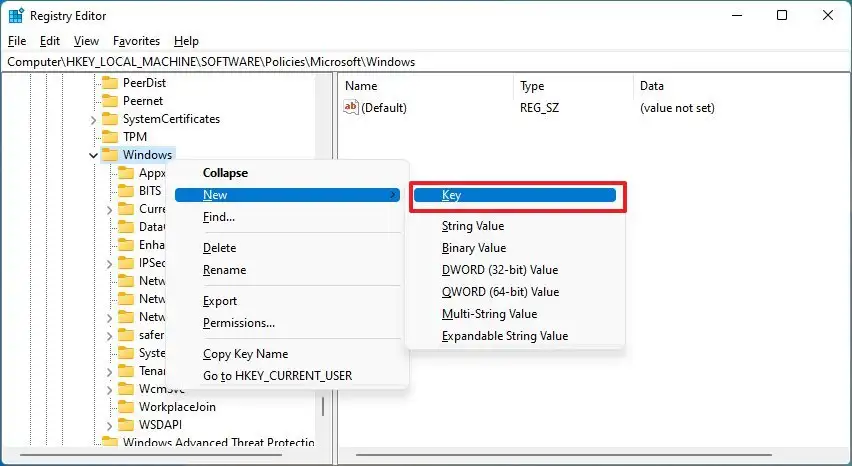Expand the WSDAPI tree node arrow
The image size is (852, 466).
(109, 425)
